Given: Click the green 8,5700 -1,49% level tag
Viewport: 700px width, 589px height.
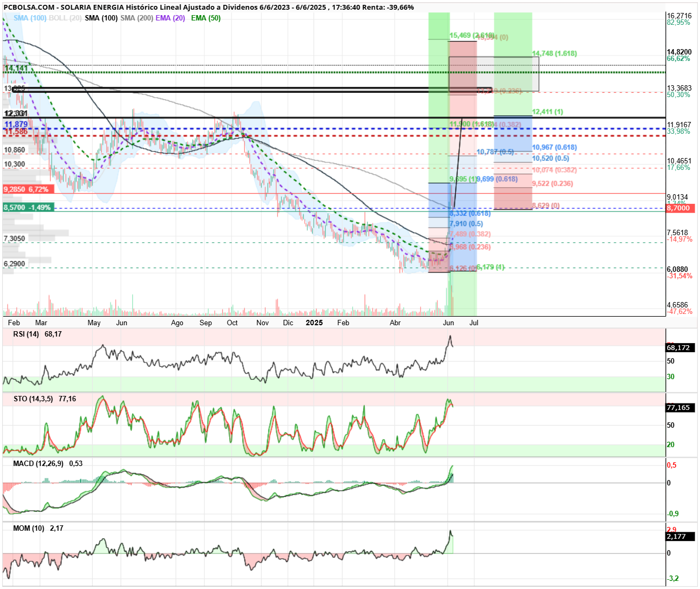Looking at the screenshot, I should [28, 207].
